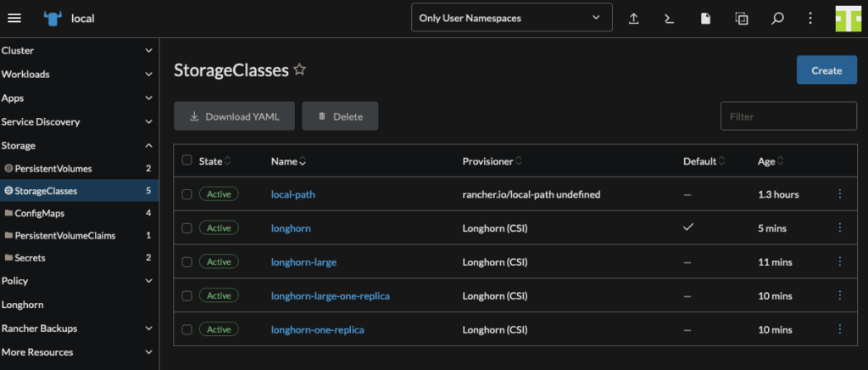Click into the Filter input field
Image resolution: width=868 pixels, height=370 pixels.
tap(787, 116)
